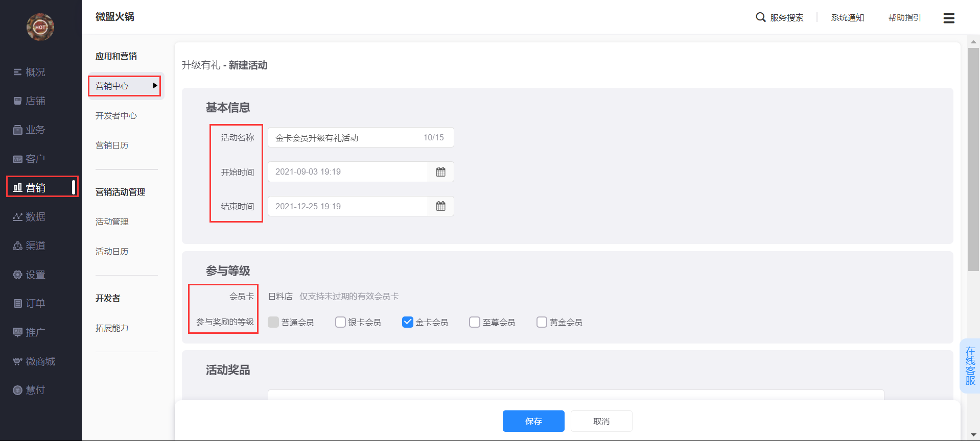Open 拓展能力 in the side menu

click(x=112, y=328)
